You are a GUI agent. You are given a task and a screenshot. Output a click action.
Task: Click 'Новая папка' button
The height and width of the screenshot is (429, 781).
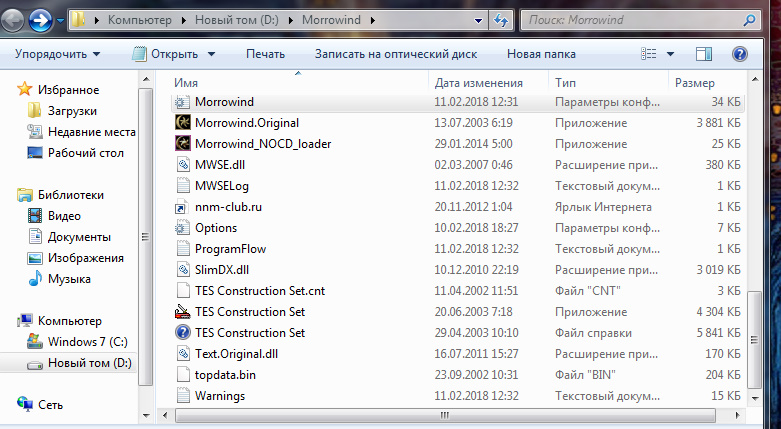(x=541, y=54)
